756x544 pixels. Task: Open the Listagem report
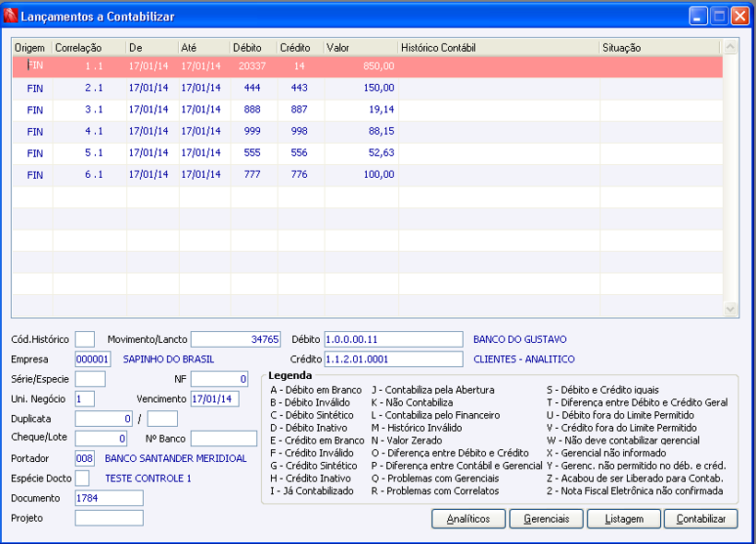point(623,519)
